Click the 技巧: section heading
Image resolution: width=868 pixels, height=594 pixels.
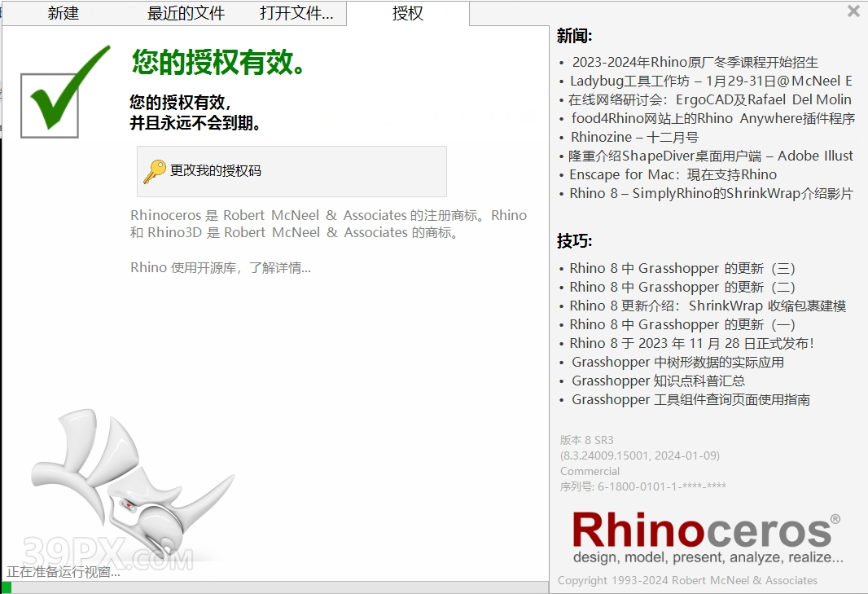tap(575, 241)
